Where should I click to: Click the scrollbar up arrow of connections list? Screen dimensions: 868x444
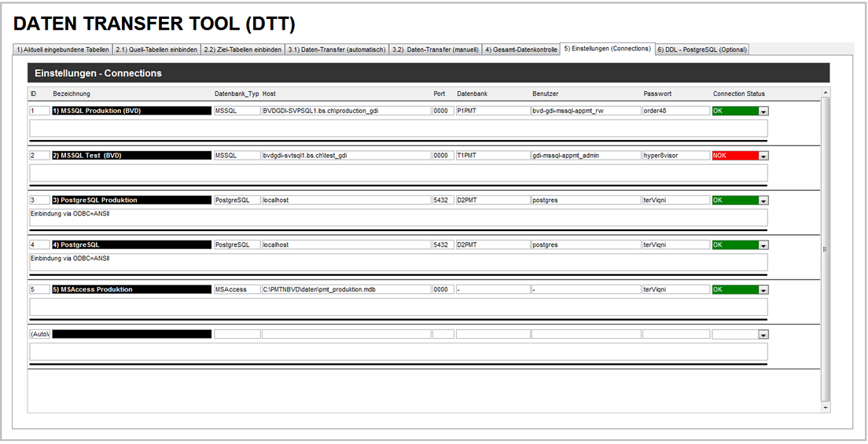tap(825, 93)
